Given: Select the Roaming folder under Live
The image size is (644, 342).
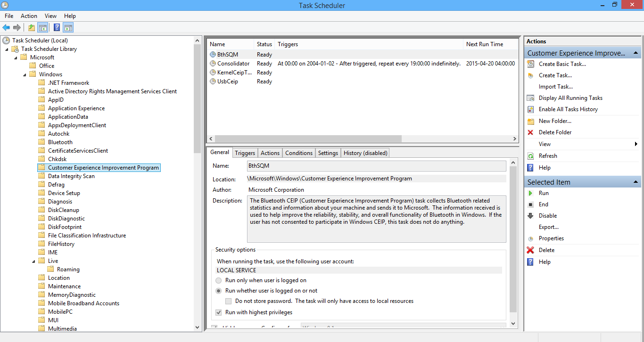Looking at the screenshot, I should (x=68, y=269).
